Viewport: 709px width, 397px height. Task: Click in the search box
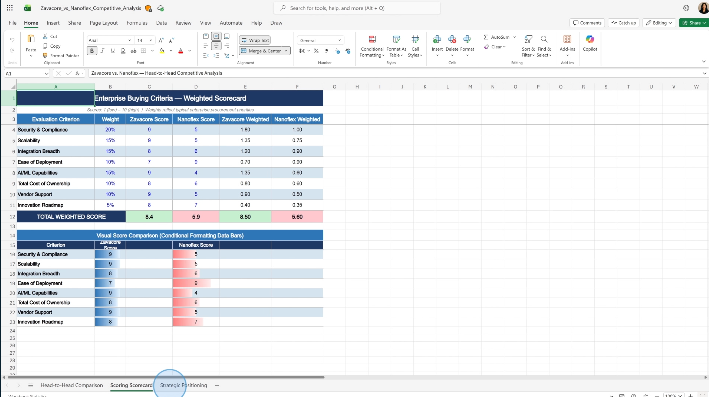357,8
